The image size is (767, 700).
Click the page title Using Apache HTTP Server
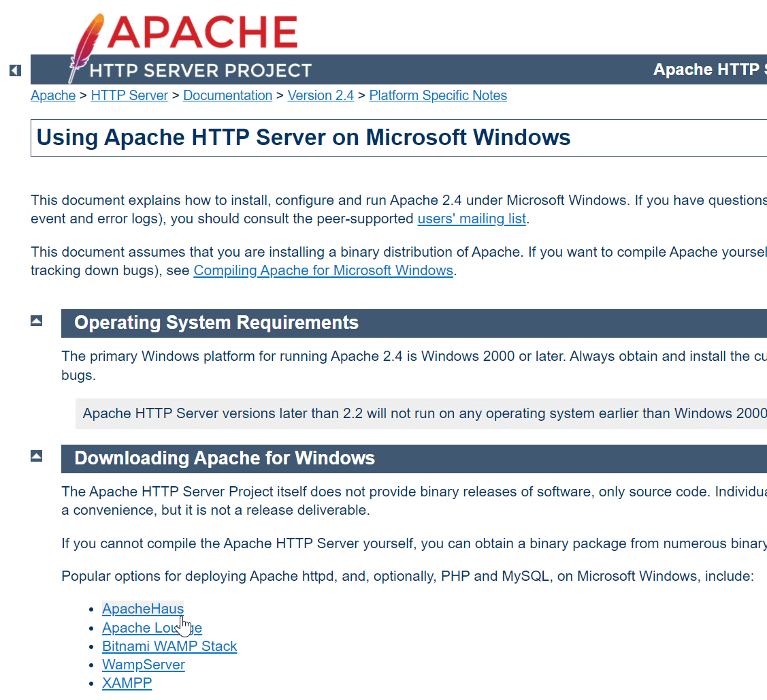coord(304,138)
